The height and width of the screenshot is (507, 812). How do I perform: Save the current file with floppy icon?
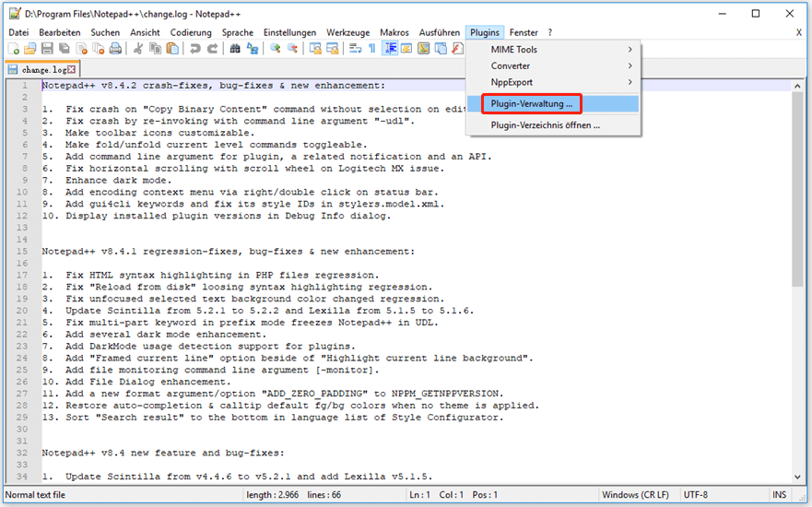point(47,49)
